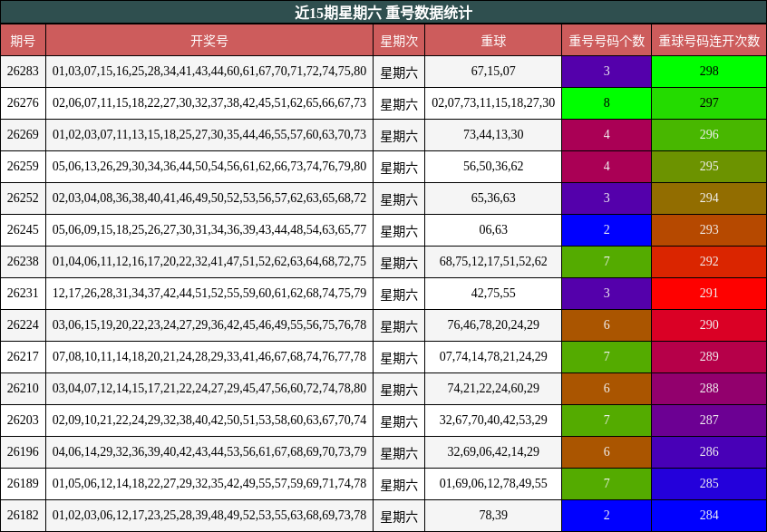Select count cell 2 in row 26245
This screenshot has height=532, width=767.
[x=607, y=230]
